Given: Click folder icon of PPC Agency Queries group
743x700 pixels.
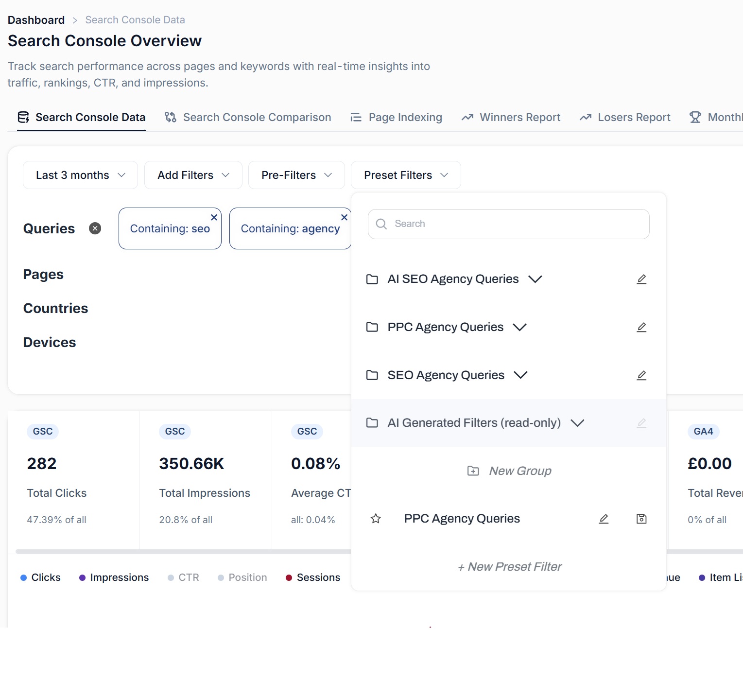Looking at the screenshot, I should click(x=372, y=327).
